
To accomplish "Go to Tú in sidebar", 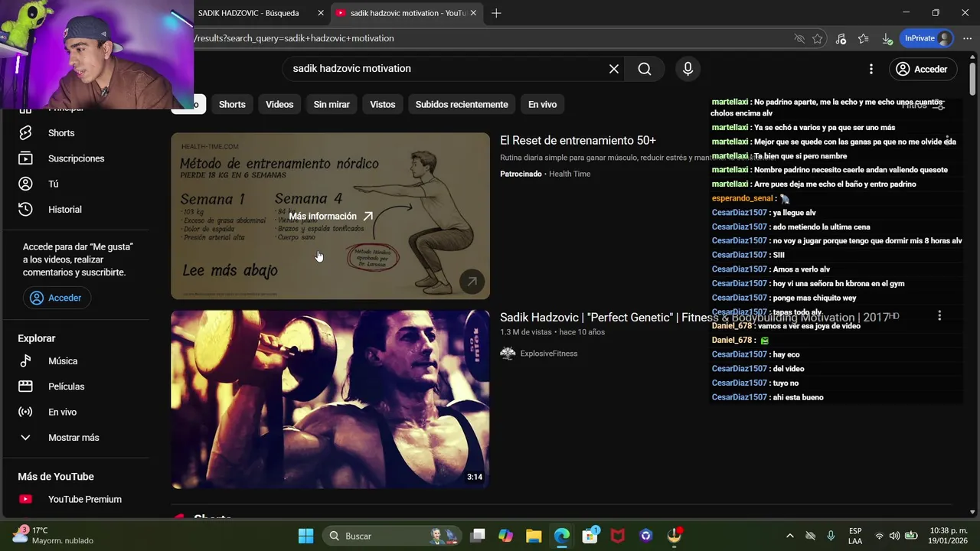I will (x=53, y=184).
